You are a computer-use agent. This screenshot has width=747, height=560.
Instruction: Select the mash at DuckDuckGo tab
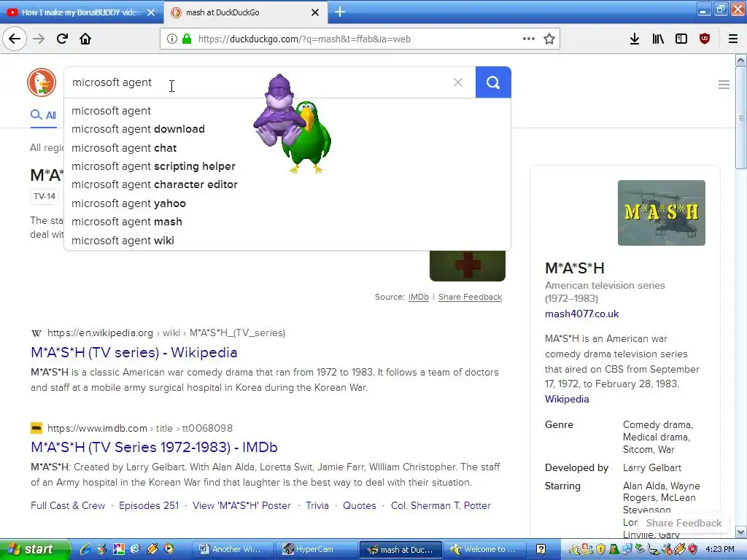point(245,12)
